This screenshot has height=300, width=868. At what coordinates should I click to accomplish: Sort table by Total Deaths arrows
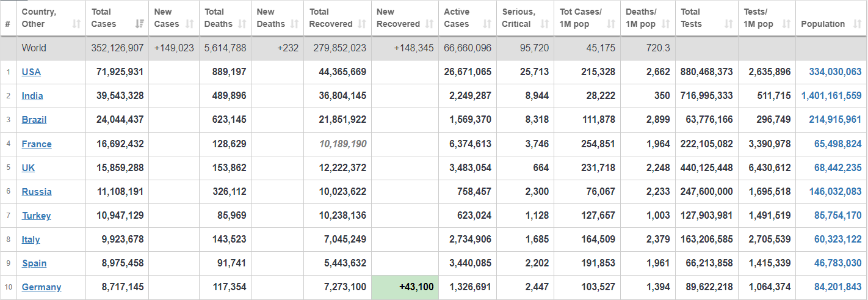242,24
